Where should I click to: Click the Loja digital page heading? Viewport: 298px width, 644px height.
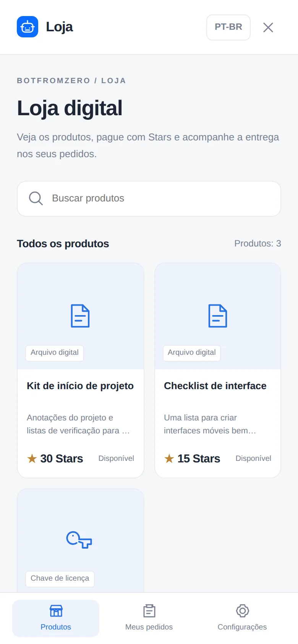point(70,108)
